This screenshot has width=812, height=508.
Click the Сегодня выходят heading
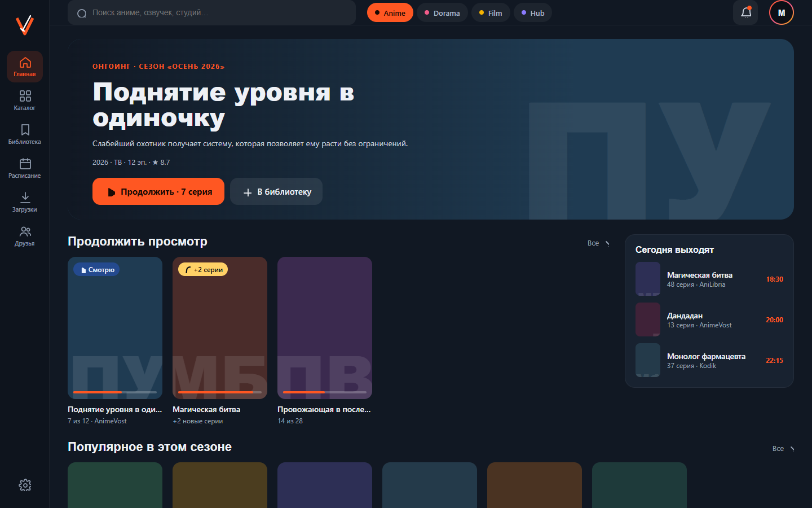[674, 249]
